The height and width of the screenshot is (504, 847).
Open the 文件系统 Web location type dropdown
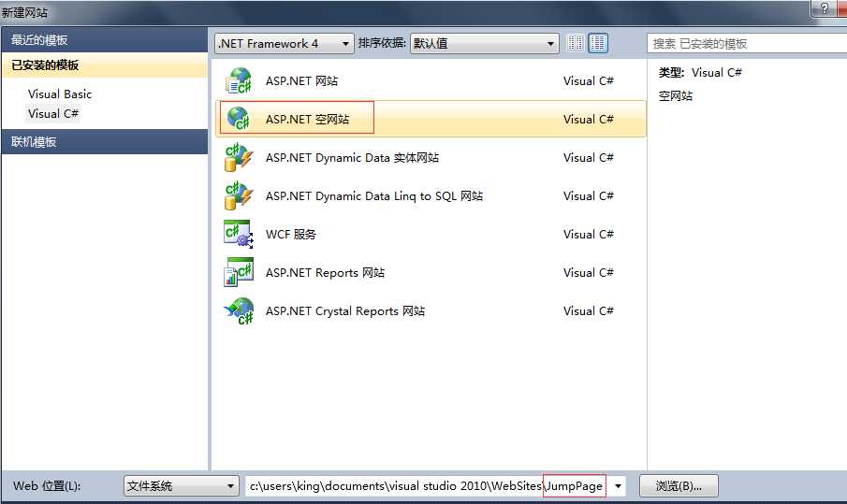[182, 486]
